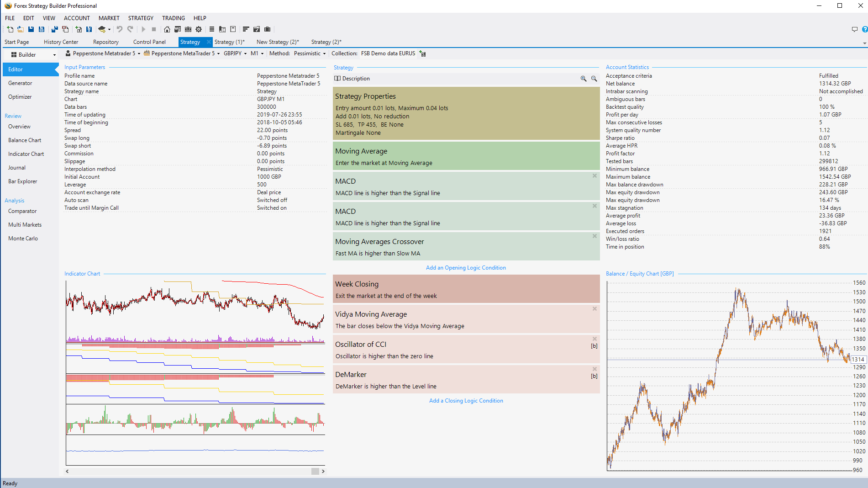Screen dimensions: 868x488
Task: Remove the DeMarker closing condition
Action: [x=594, y=369]
